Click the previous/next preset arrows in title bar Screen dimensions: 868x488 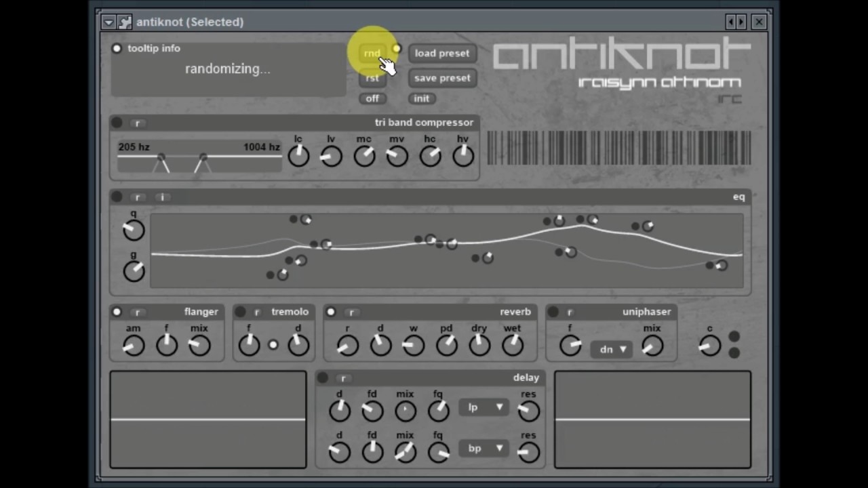736,22
